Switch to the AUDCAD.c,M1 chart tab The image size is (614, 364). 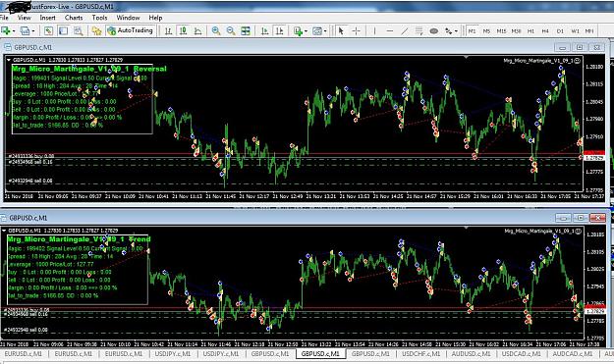click(572, 354)
